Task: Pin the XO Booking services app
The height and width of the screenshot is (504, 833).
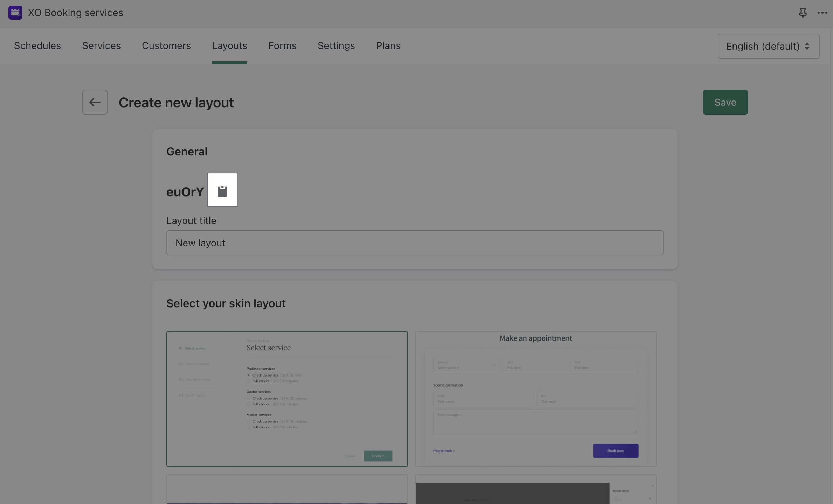Action: tap(803, 13)
